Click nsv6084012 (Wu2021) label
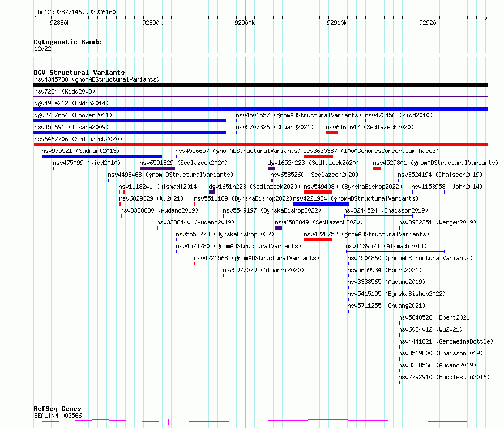Image resolution: width=504 pixels, height=428 pixels. pyautogui.click(x=430, y=329)
